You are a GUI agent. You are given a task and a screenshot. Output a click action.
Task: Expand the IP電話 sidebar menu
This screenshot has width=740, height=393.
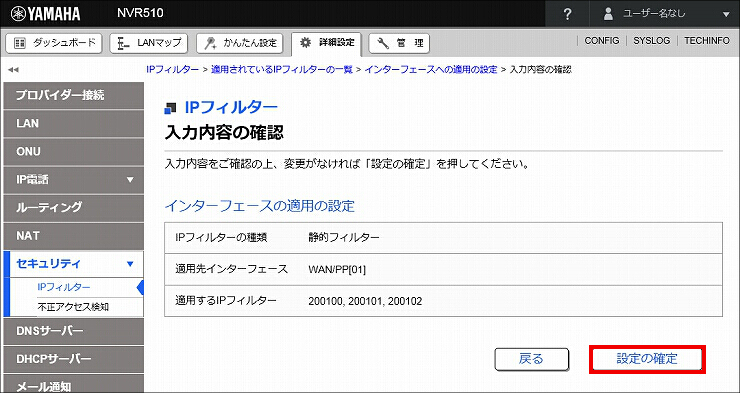point(73,180)
